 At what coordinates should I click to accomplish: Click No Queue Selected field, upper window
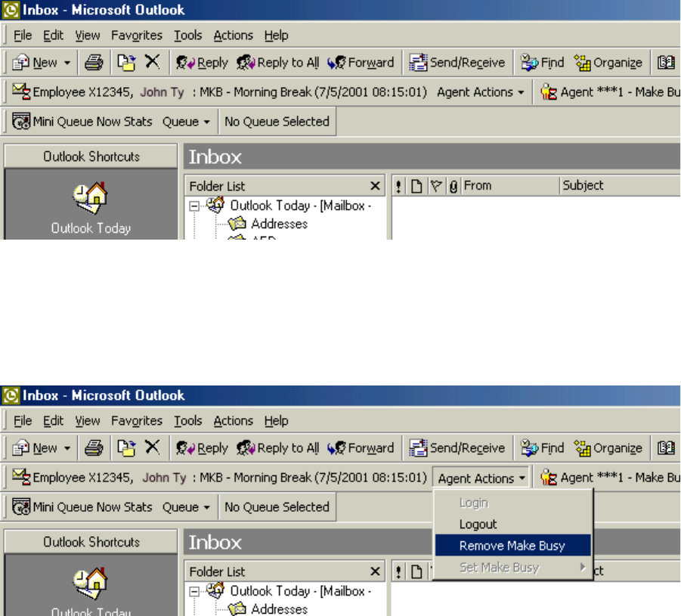point(277,122)
